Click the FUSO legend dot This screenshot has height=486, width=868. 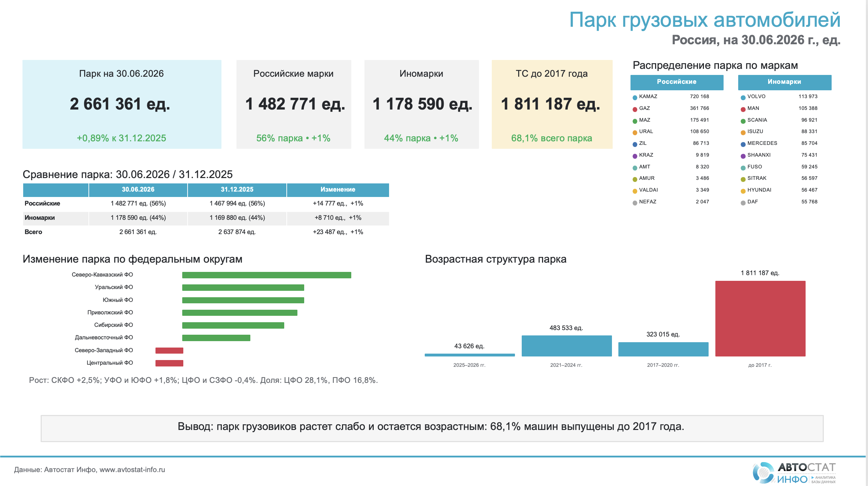click(x=743, y=168)
